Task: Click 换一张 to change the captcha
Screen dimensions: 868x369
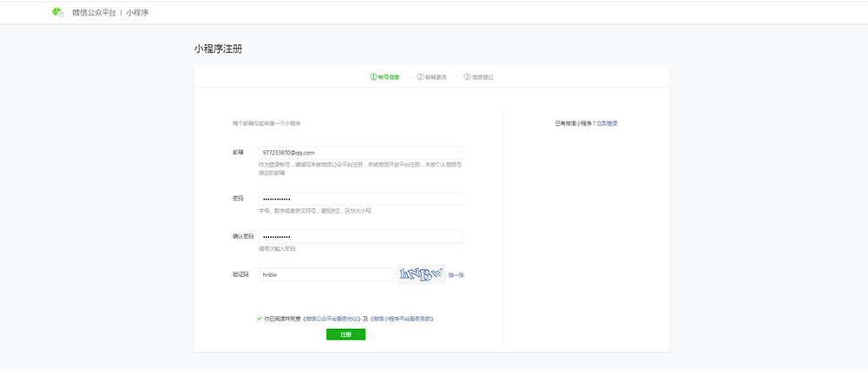Action: [457, 275]
